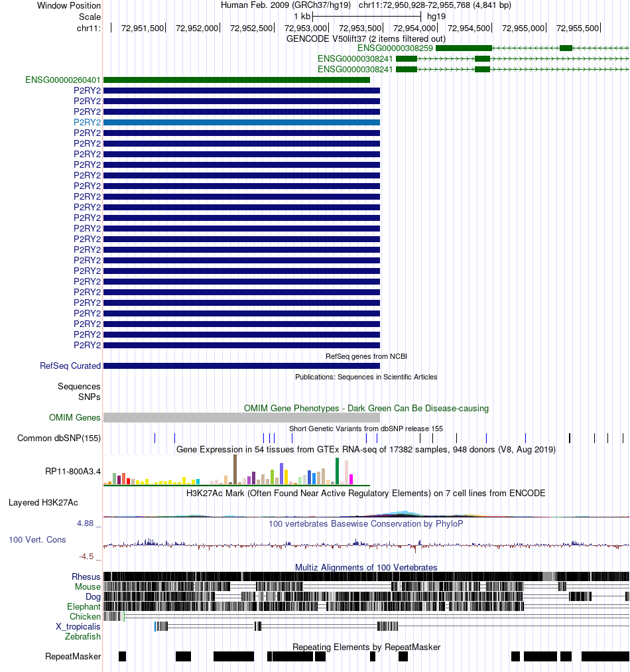Click the dark green GTEx expression bar

[338, 472]
